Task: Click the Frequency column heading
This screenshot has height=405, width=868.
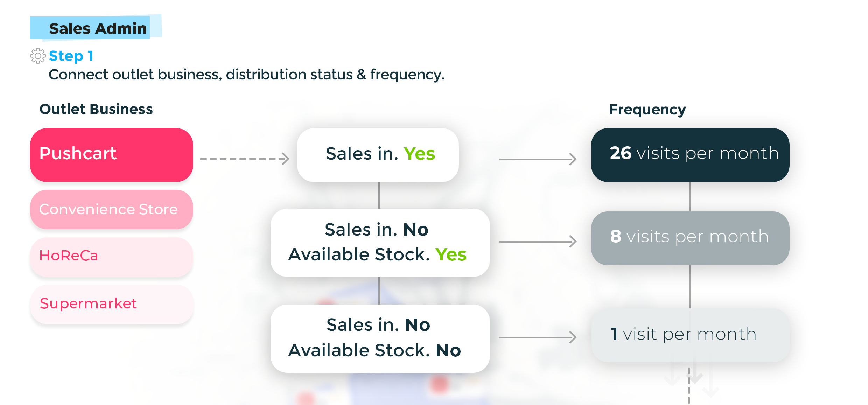Action: tap(647, 110)
